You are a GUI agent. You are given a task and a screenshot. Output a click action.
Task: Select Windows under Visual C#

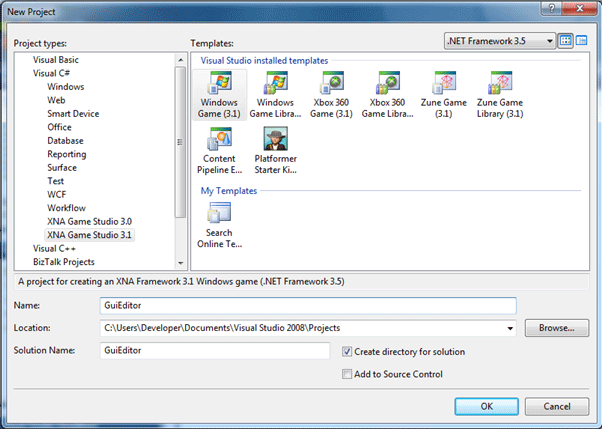pyautogui.click(x=66, y=86)
